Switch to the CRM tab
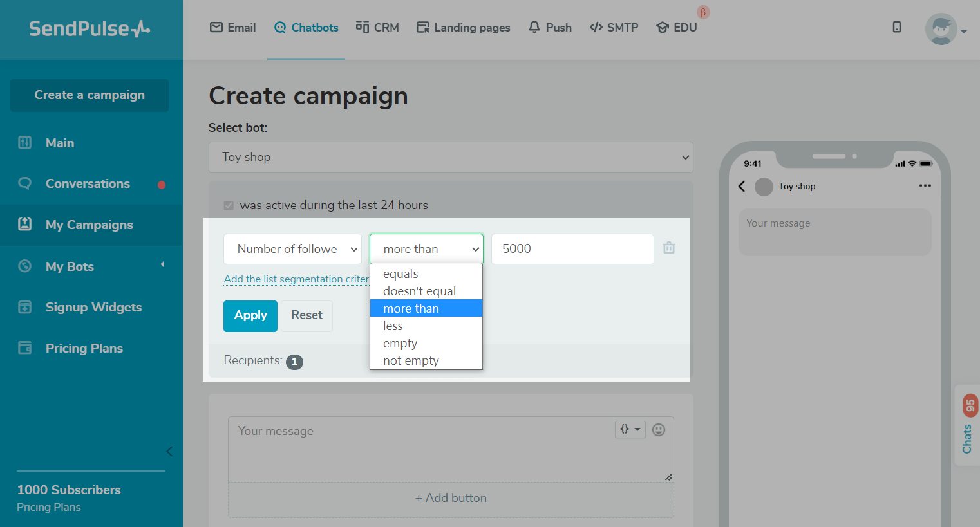The image size is (980, 527). point(378,28)
